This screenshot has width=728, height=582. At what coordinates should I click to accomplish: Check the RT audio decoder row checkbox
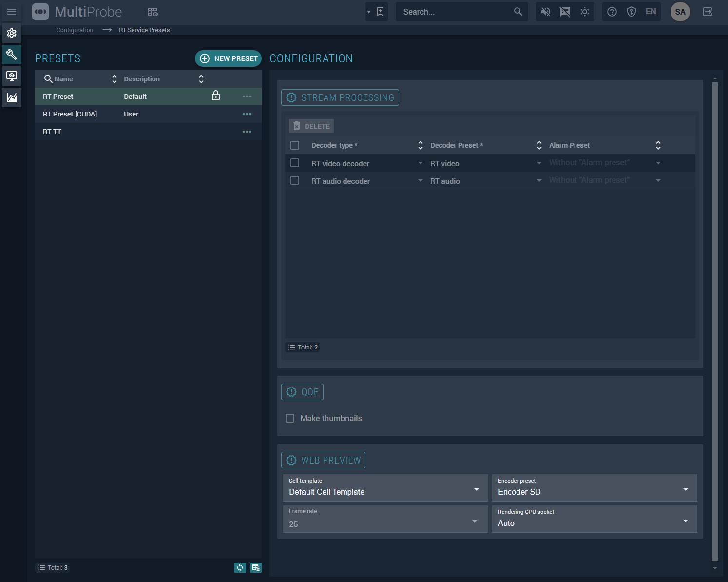pyautogui.click(x=295, y=180)
